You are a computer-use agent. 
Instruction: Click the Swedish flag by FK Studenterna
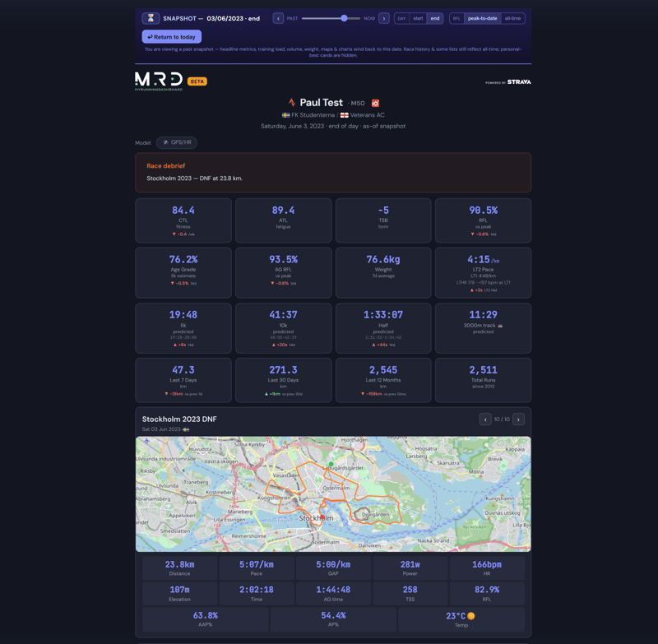click(x=285, y=115)
